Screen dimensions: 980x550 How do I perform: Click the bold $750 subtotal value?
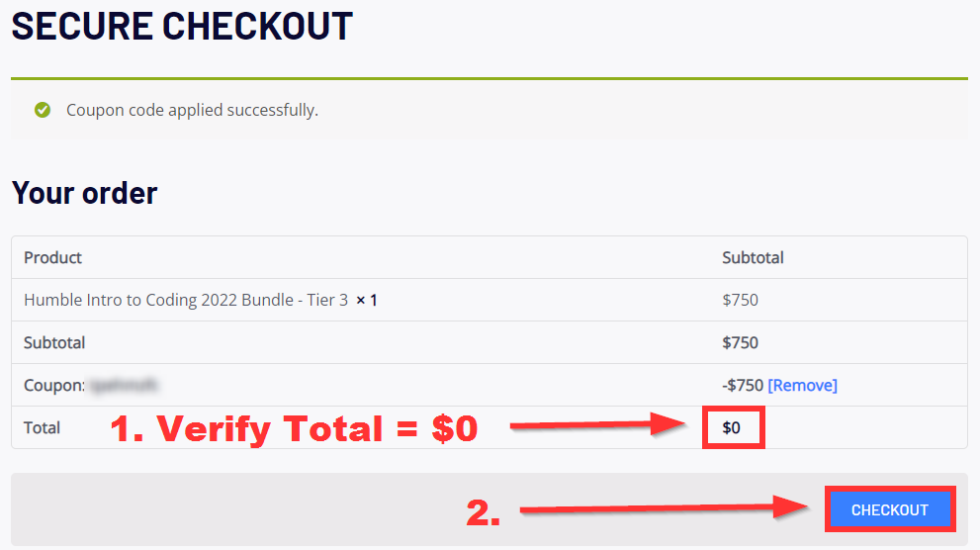[740, 342]
